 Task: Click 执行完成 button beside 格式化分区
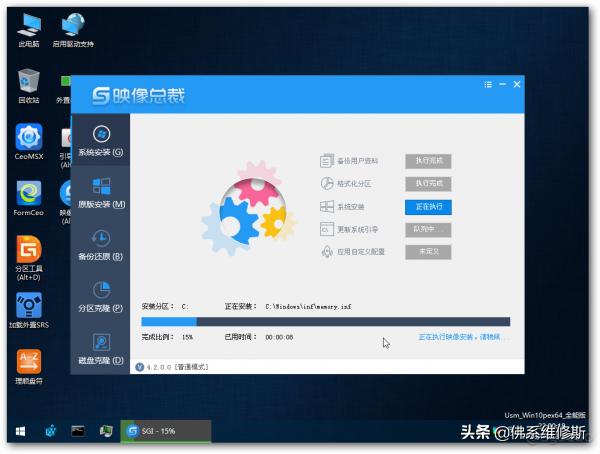(428, 184)
